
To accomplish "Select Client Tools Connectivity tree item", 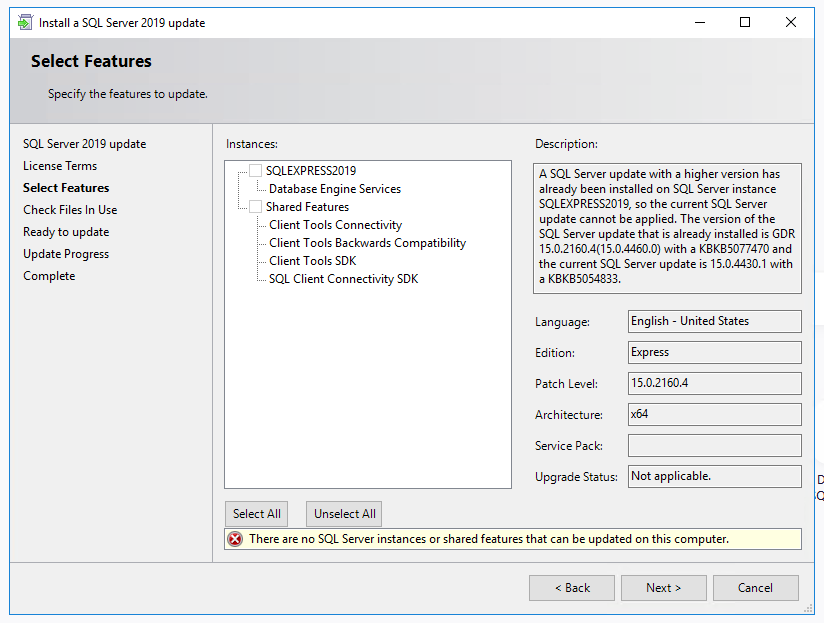I will click(x=335, y=225).
